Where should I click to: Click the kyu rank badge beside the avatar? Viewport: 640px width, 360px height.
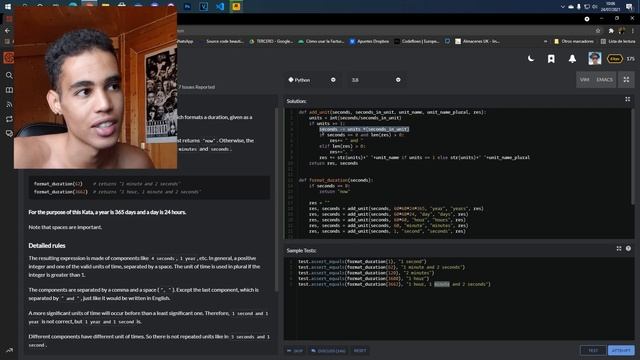615,59
